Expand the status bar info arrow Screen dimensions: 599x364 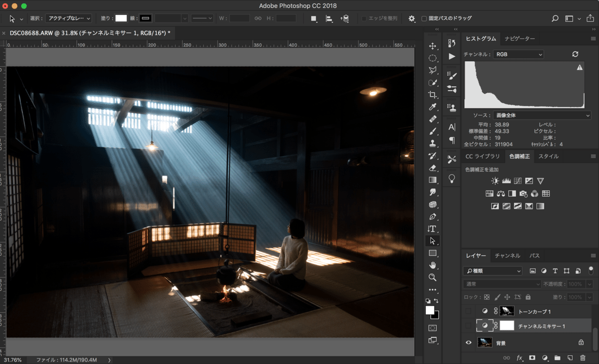pyautogui.click(x=109, y=360)
